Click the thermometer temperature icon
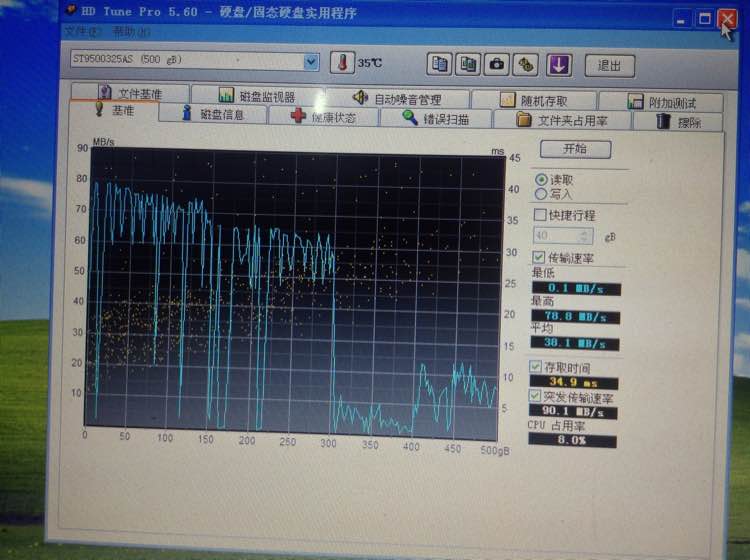 [342, 63]
